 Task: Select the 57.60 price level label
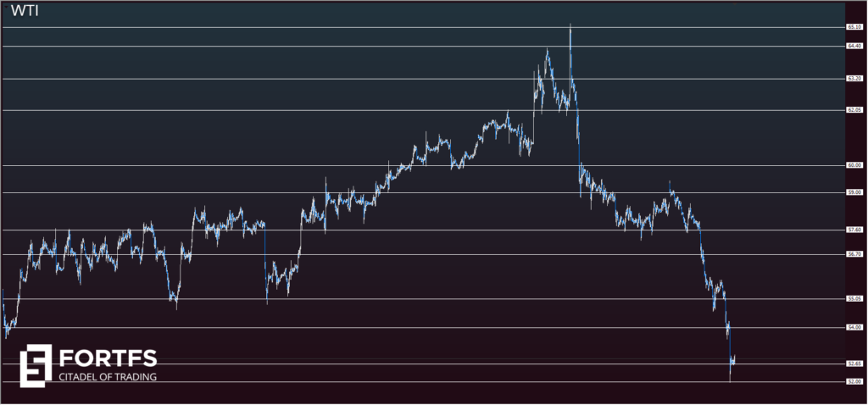click(854, 230)
